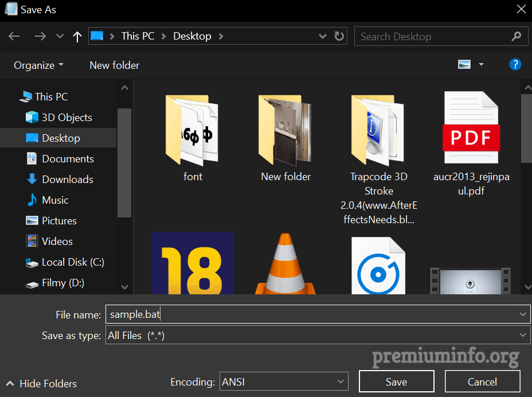The image size is (532, 397).
Task: Click the Cancel button
Action: [x=482, y=382]
